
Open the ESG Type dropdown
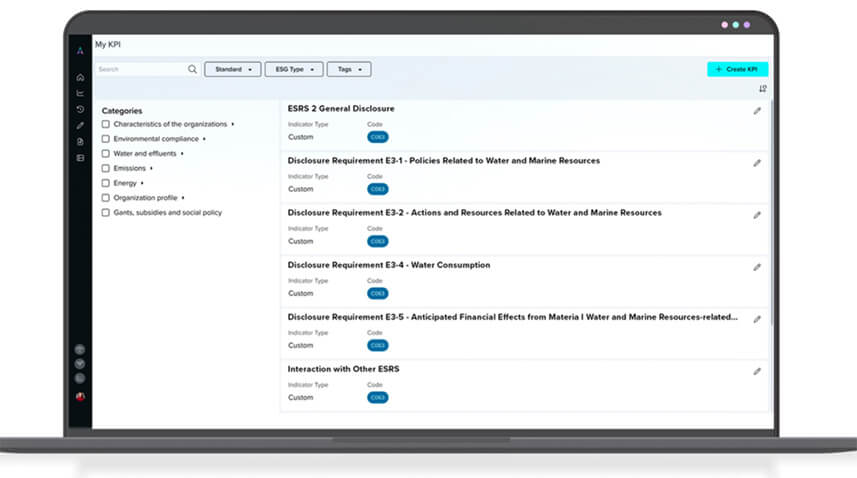click(295, 69)
